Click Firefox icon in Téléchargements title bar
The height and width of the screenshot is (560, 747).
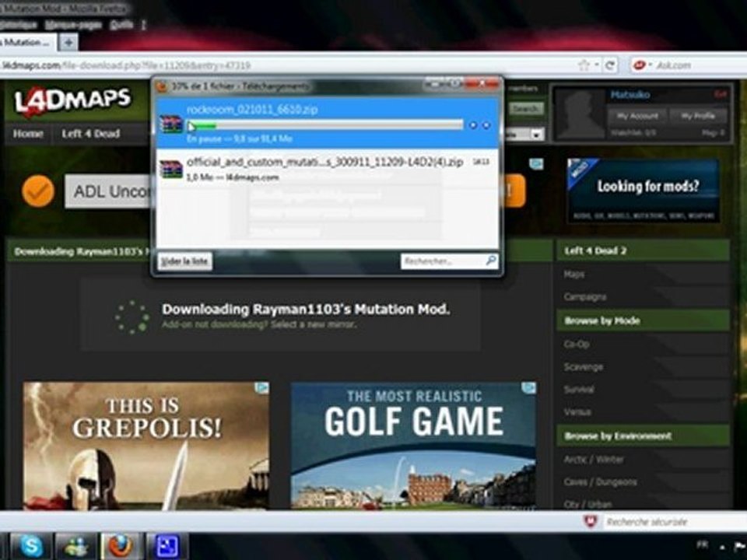(x=162, y=86)
